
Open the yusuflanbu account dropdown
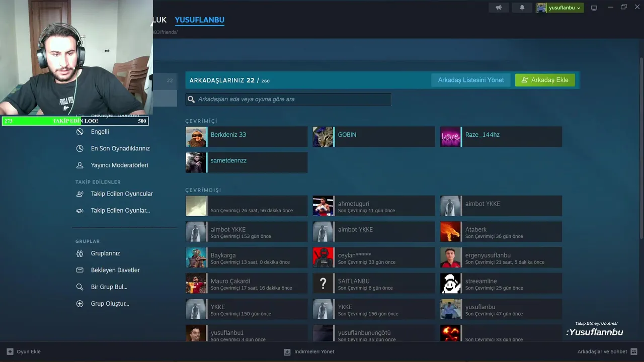(559, 8)
